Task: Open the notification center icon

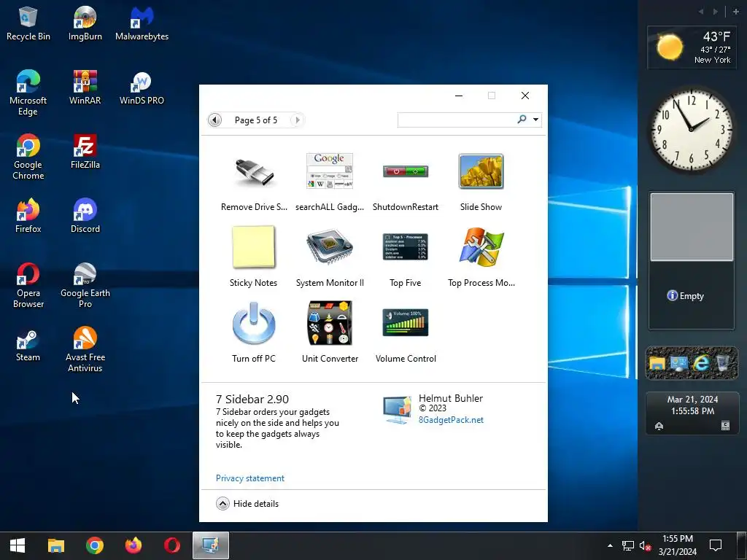Action: pos(716,545)
